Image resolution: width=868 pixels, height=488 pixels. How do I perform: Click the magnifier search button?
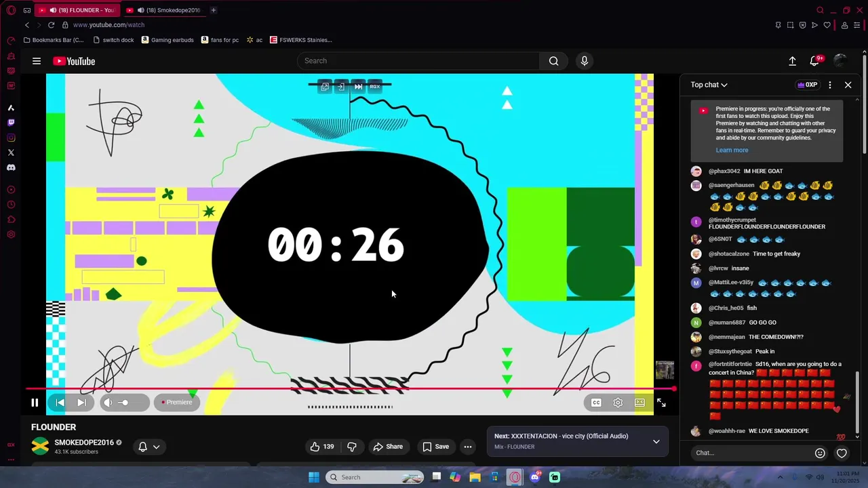pos(554,61)
